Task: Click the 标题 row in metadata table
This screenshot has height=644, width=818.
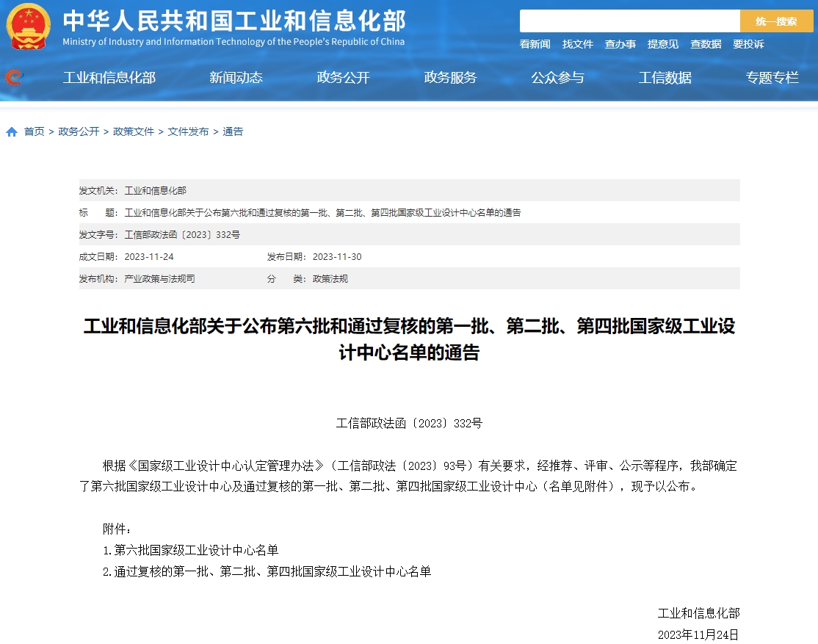Action: pos(410,212)
